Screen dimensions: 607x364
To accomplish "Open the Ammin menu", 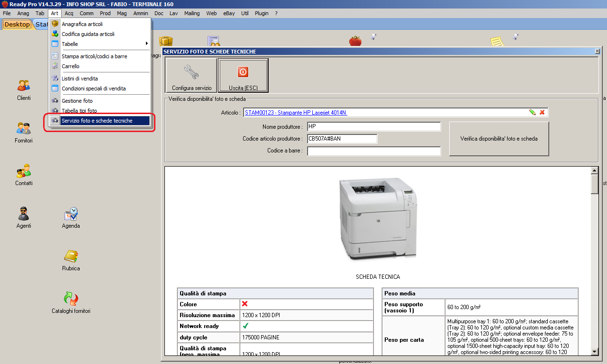I will point(141,13).
